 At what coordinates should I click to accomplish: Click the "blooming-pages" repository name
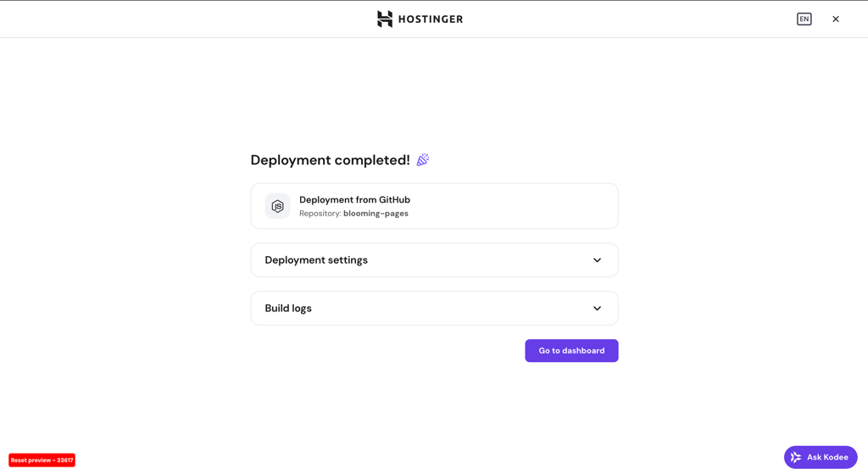(x=376, y=214)
